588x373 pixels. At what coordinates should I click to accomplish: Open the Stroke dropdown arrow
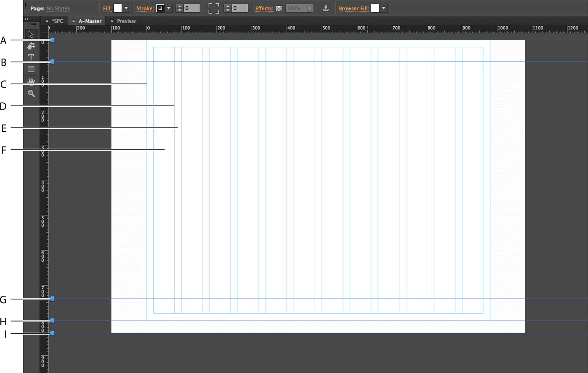pos(169,8)
